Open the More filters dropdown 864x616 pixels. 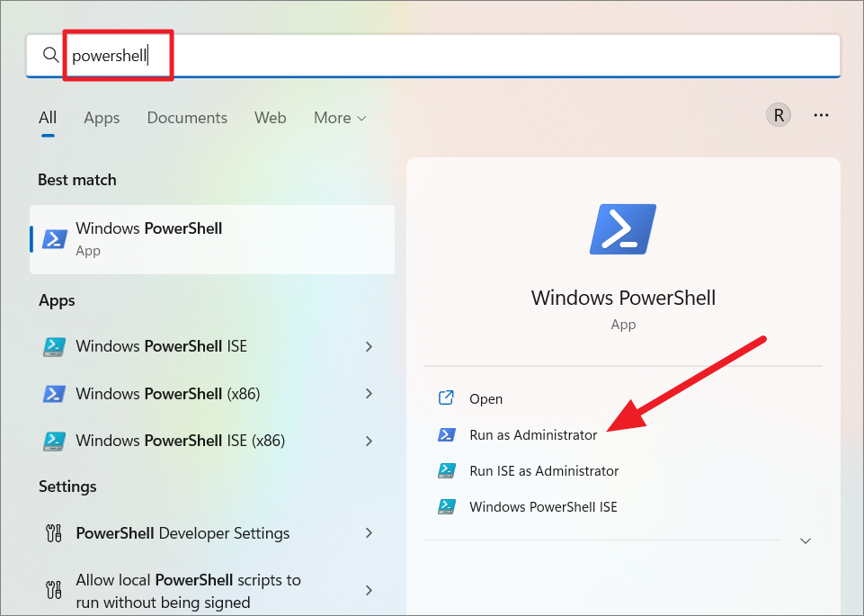coord(340,118)
